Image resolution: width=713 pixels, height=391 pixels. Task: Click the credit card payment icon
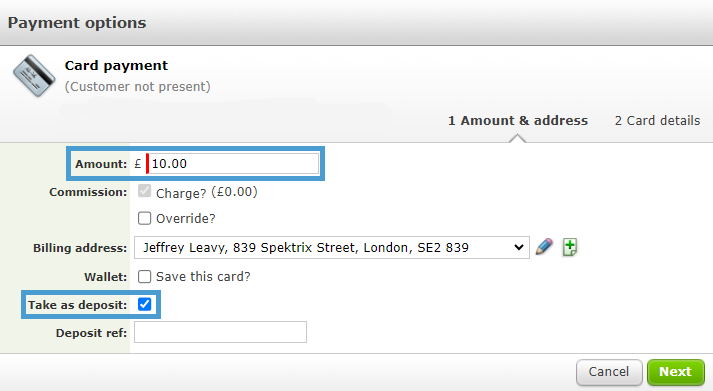click(34, 75)
